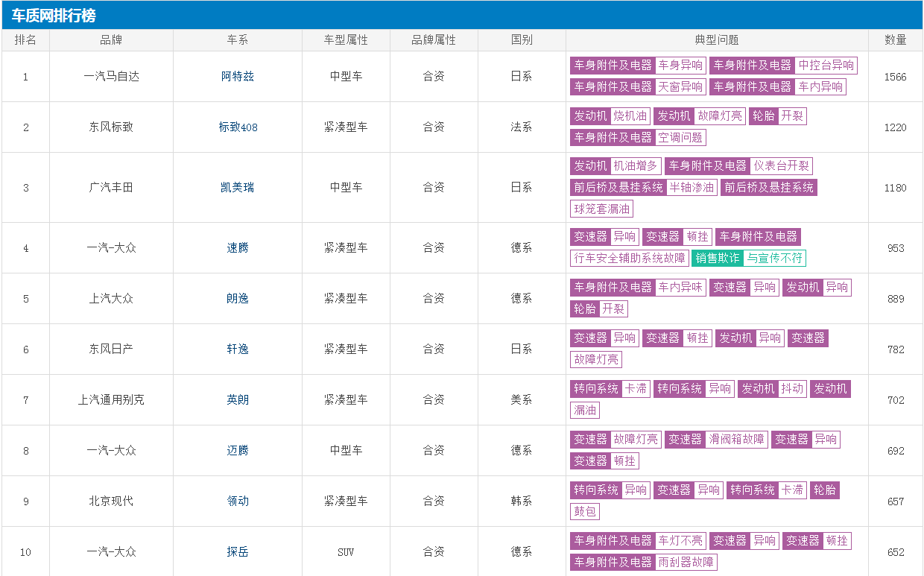Click the count value 1566
The width and height of the screenshot is (924, 576).
[895, 77]
